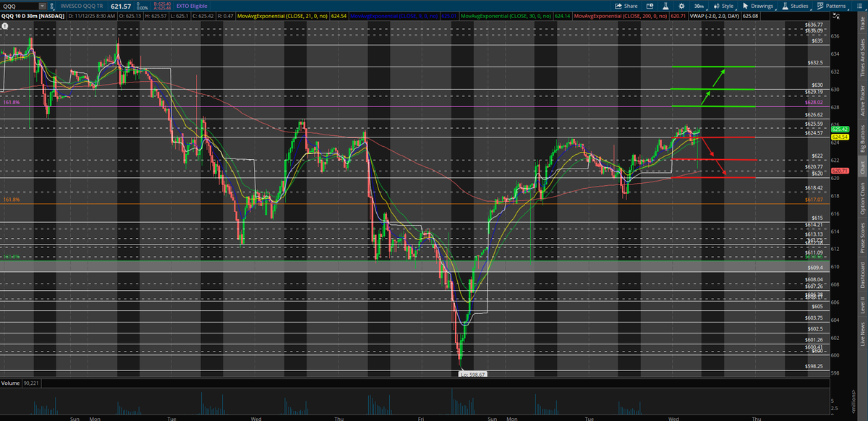868x421 pixels.
Task: Click the EXTO Eligible label
Action: tap(192, 5)
